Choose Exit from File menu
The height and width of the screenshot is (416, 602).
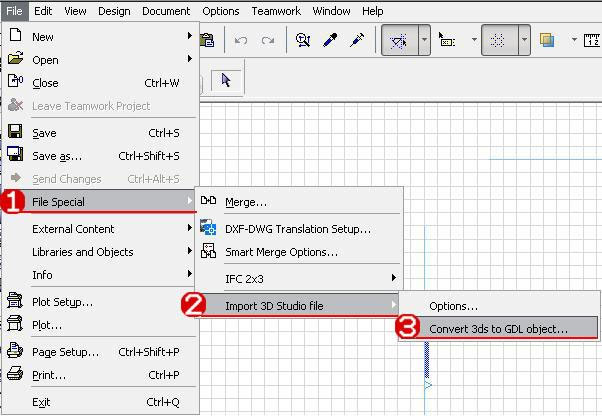coord(101,402)
